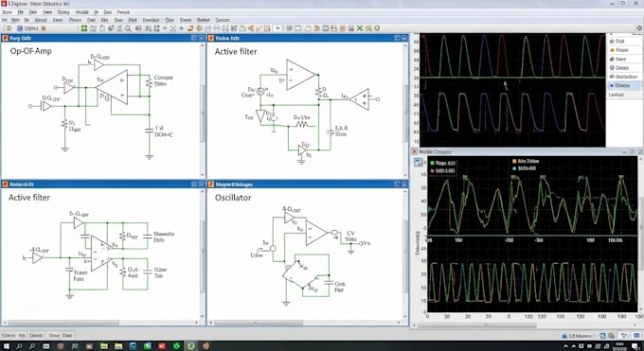Click the first search icon in the taskbar

(x=19, y=346)
